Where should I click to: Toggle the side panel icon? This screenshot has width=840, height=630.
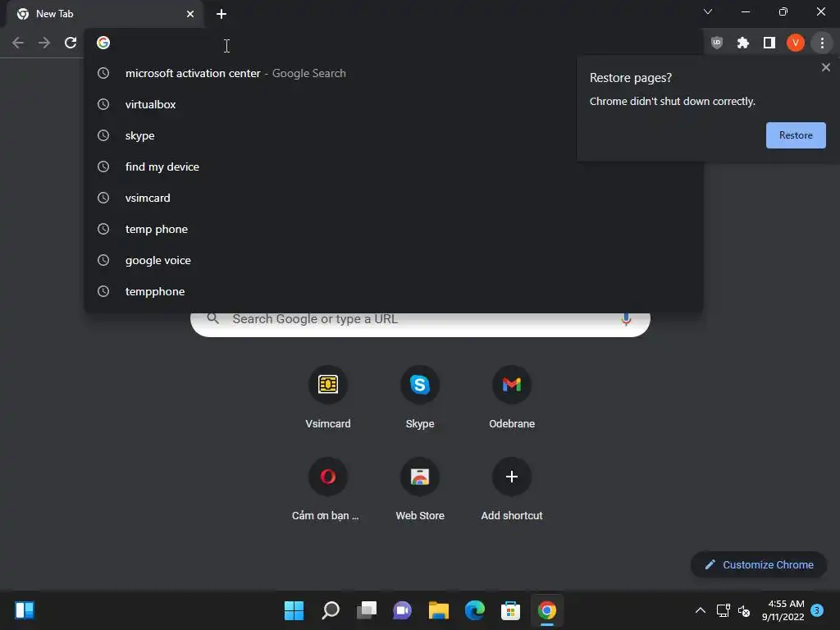pos(769,43)
